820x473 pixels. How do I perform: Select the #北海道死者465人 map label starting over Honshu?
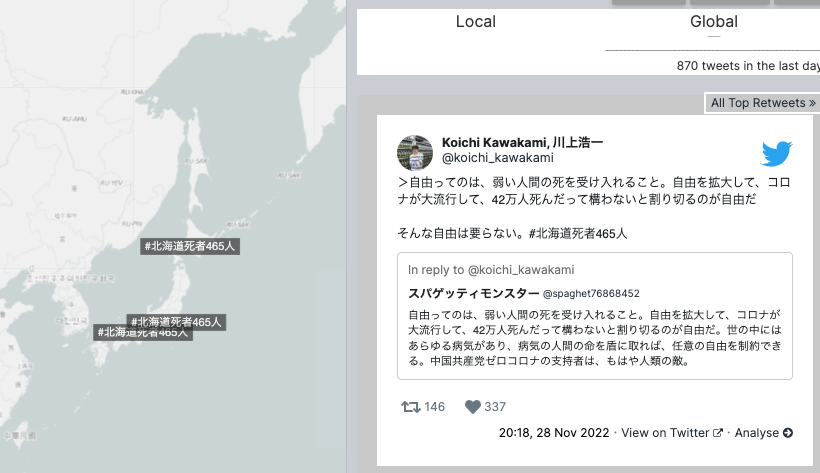coord(176,320)
